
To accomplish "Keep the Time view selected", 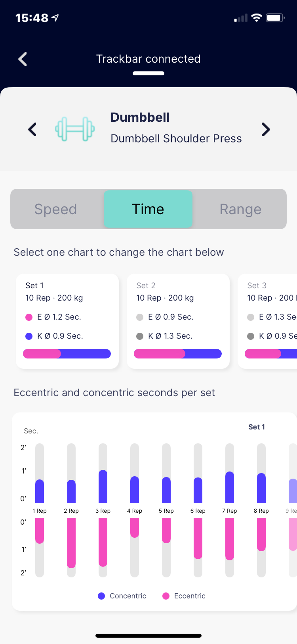I will 148,209.
